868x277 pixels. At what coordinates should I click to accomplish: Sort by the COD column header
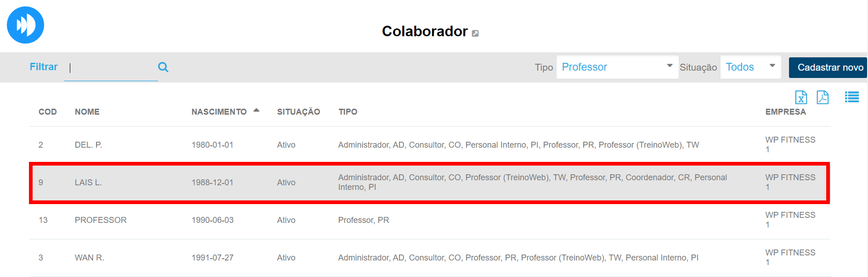[48, 112]
